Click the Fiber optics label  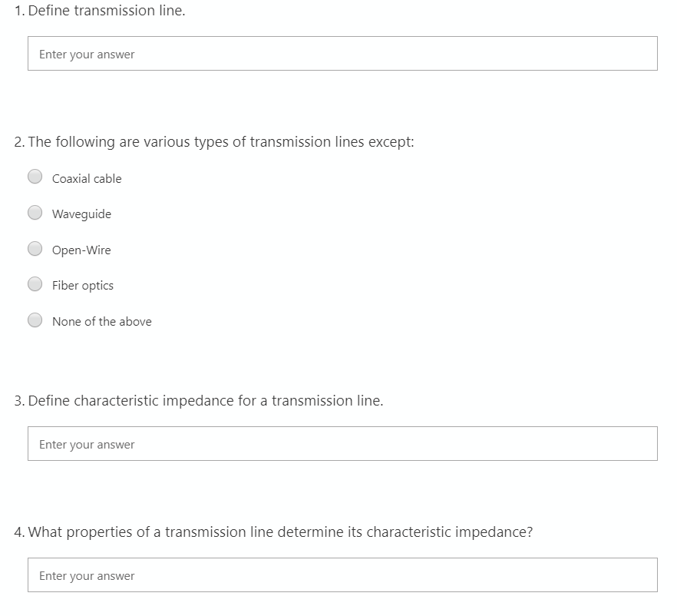(x=82, y=285)
